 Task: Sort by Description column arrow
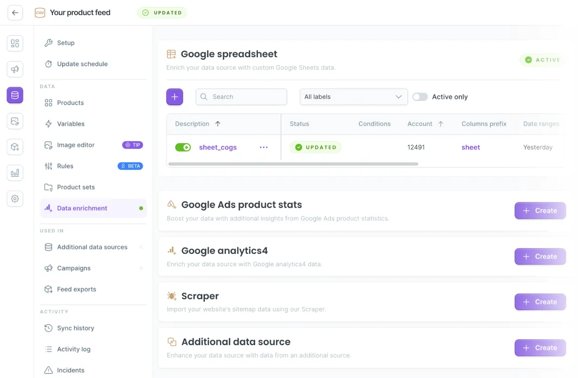click(x=218, y=124)
